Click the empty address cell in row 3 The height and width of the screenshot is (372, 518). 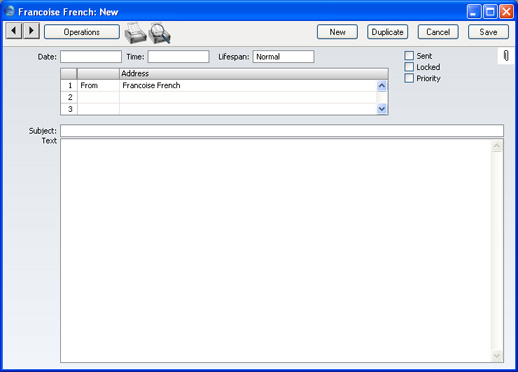pos(248,109)
